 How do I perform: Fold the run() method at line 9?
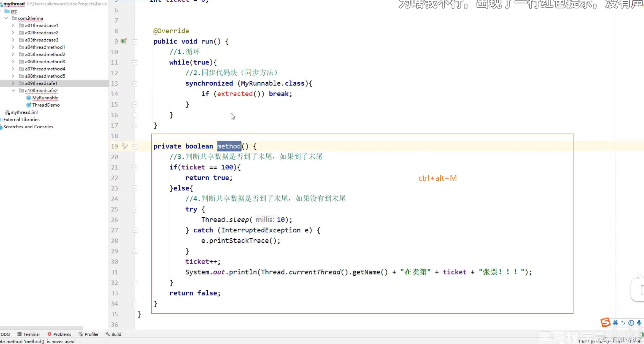[x=135, y=42]
